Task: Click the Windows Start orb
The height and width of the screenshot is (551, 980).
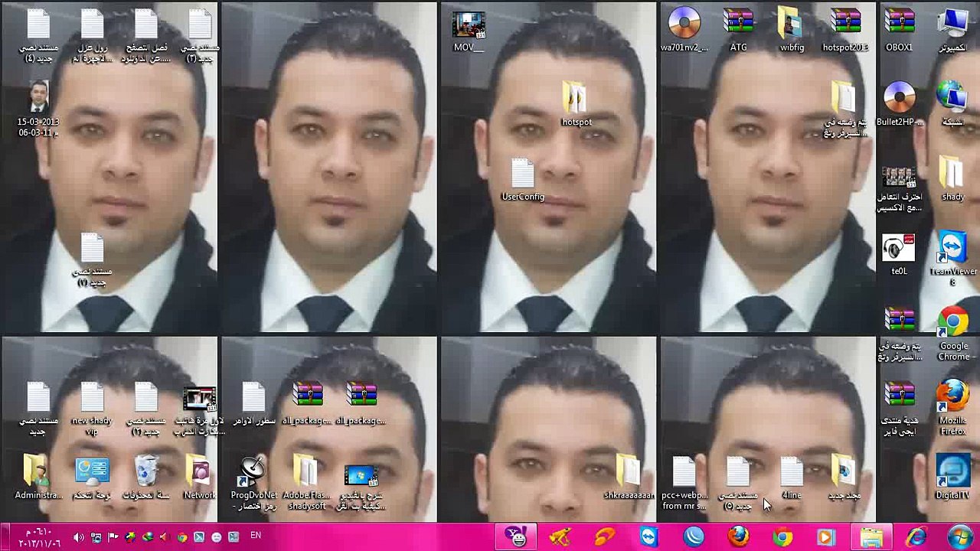Action: pos(960,537)
